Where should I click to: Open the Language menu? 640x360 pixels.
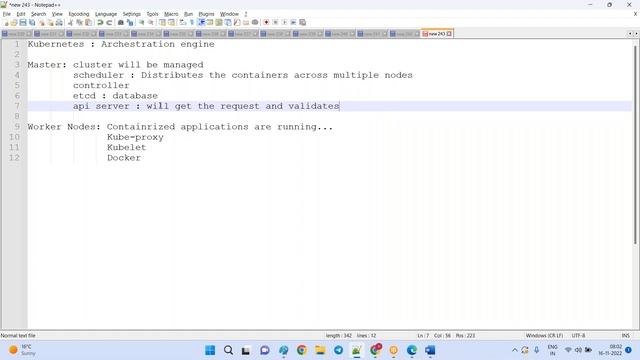click(106, 14)
